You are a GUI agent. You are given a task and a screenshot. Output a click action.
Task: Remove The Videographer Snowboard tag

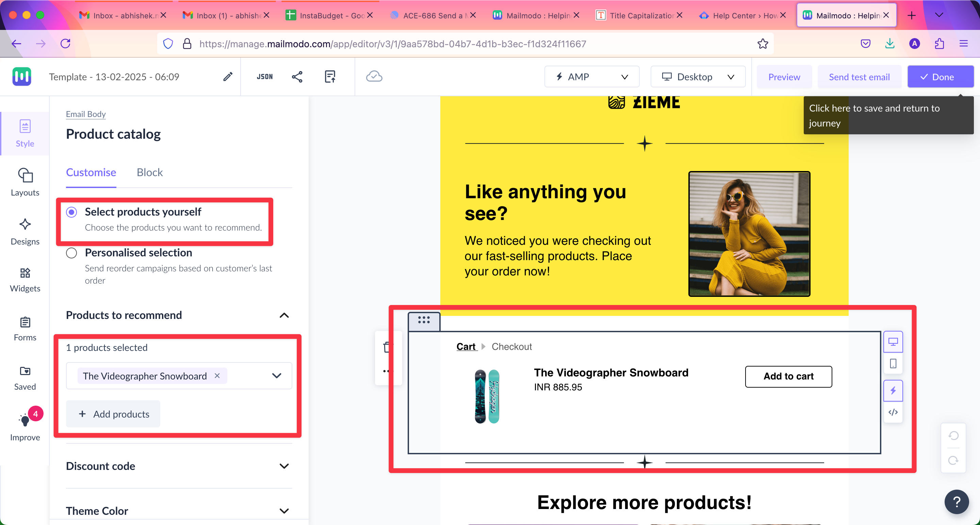click(217, 376)
